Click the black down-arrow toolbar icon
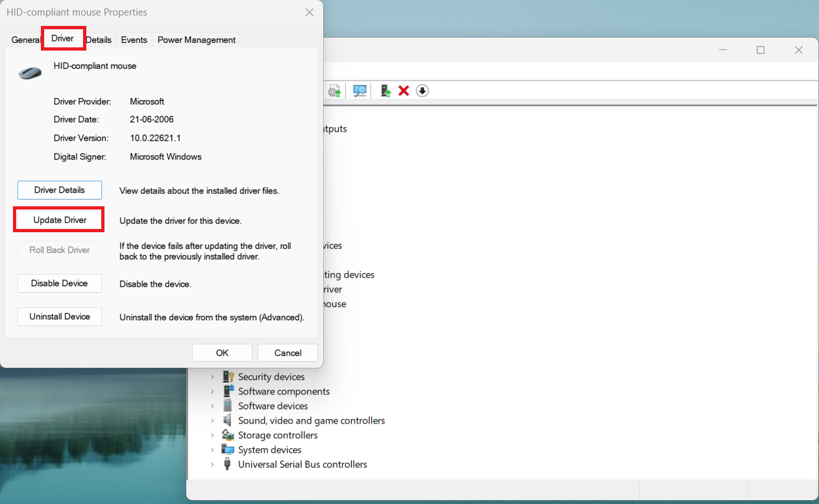The width and height of the screenshot is (819, 504). click(x=422, y=91)
